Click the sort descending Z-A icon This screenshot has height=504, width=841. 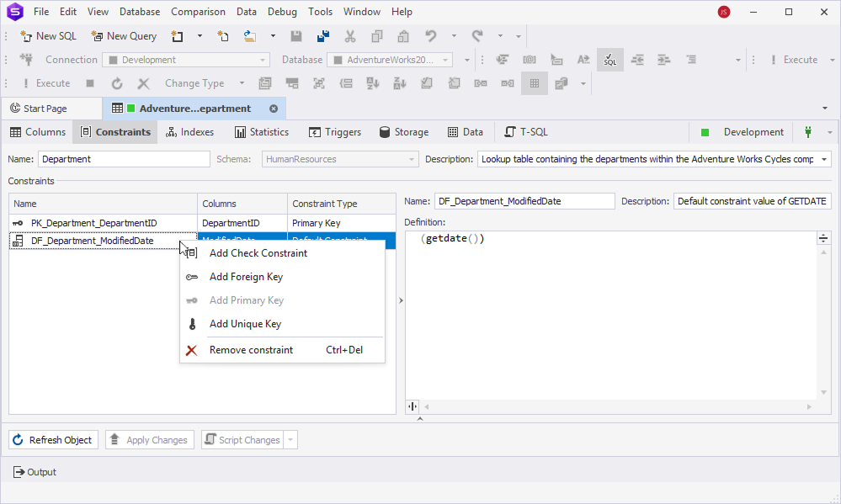[400, 83]
